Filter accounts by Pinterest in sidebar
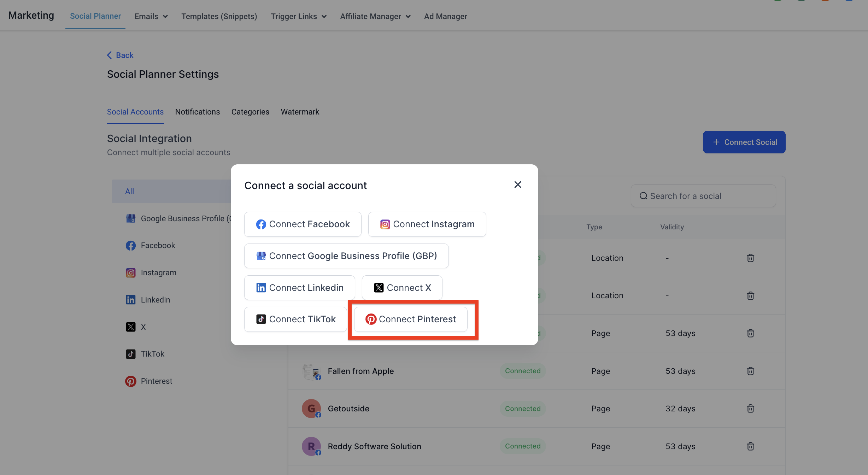Image resolution: width=868 pixels, height=475 pixels. [156, 381]
